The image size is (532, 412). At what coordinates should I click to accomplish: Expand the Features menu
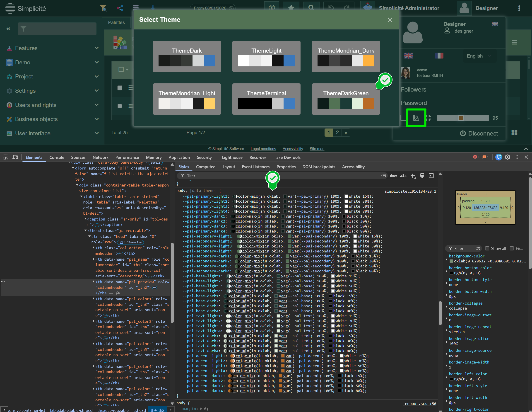[52, 48]
